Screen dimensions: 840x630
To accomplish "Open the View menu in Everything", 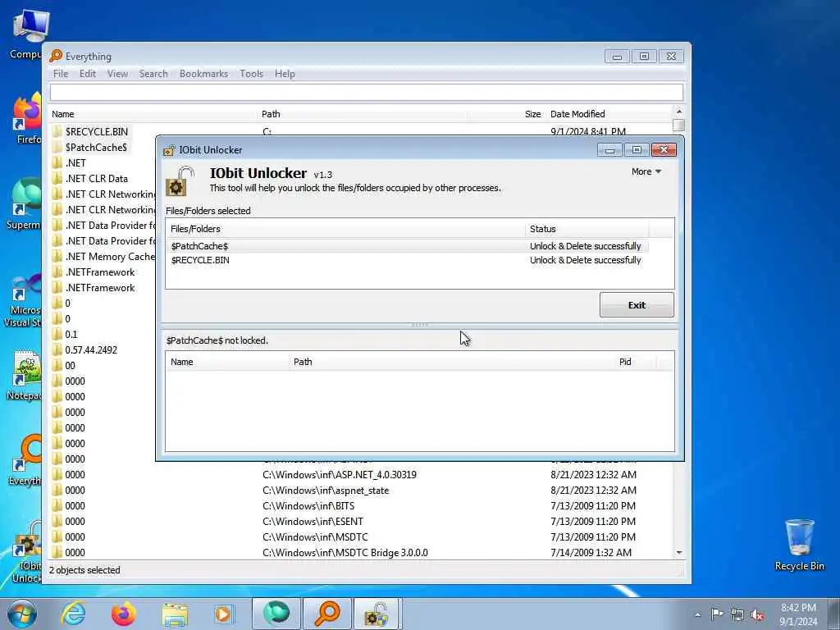I will (x=117, y=73).
